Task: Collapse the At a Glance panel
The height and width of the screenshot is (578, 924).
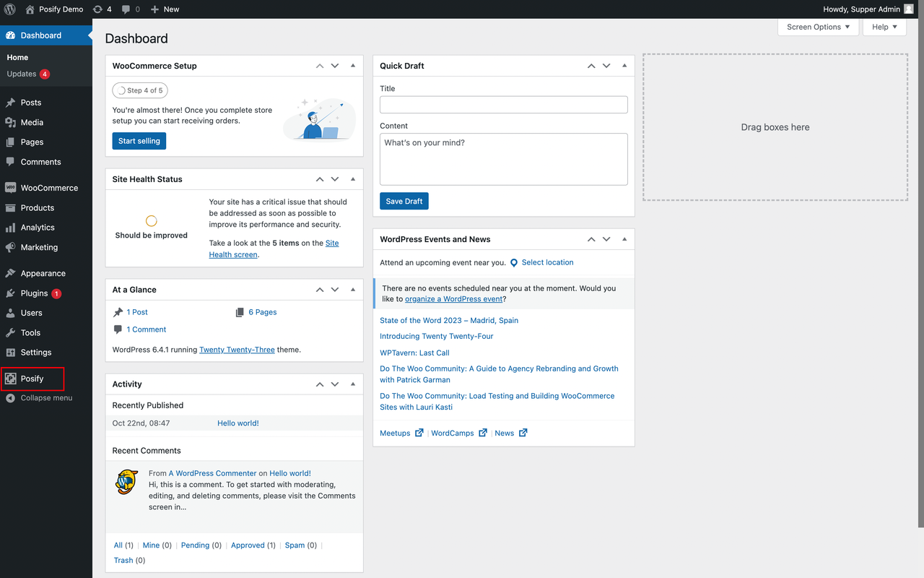Action: (x=353, y=290)
